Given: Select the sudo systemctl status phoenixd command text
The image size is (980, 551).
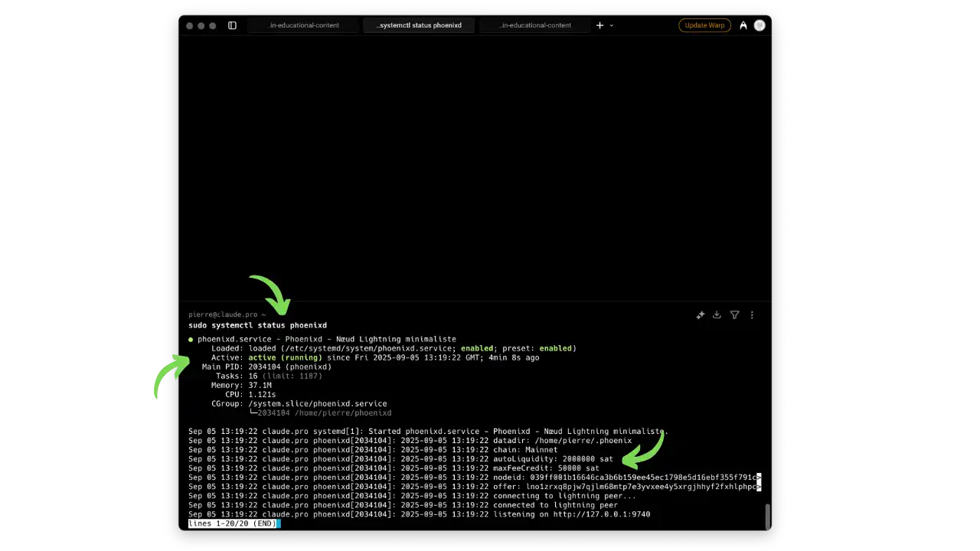Looking at the screenshot, I should (258, 324).
